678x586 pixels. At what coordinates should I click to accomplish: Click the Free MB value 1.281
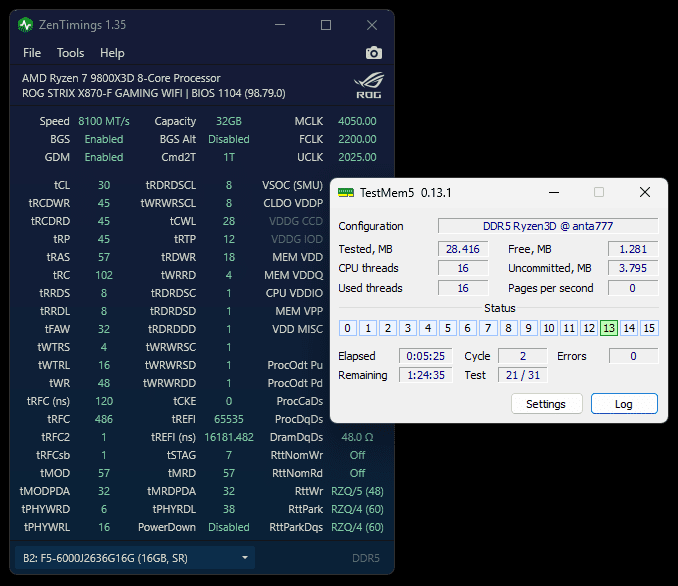click(633, 249)
